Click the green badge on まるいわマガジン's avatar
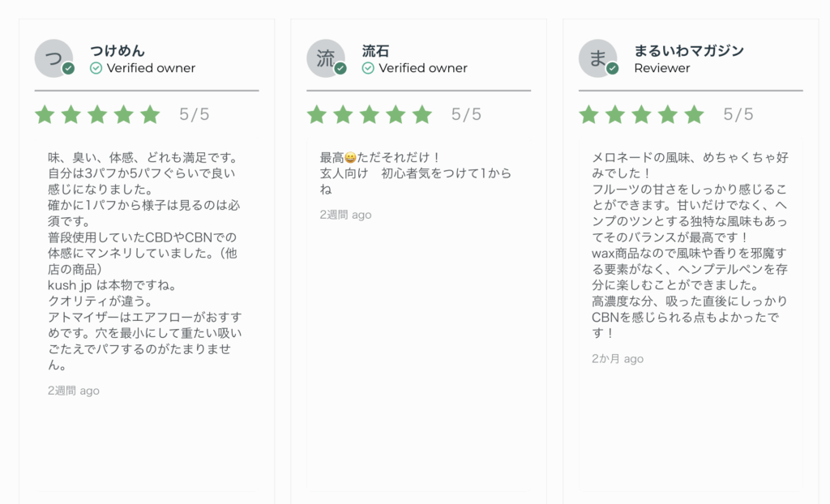830x504 pixels. pos(613,69)
